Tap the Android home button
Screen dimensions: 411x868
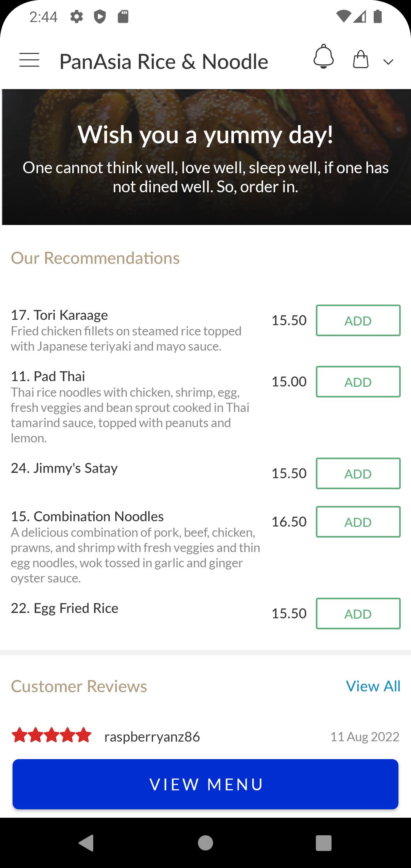[205, 842]
